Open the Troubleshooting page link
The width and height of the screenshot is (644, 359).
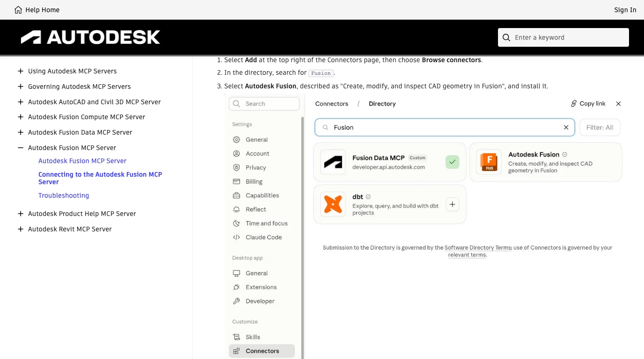coord(64,195)
